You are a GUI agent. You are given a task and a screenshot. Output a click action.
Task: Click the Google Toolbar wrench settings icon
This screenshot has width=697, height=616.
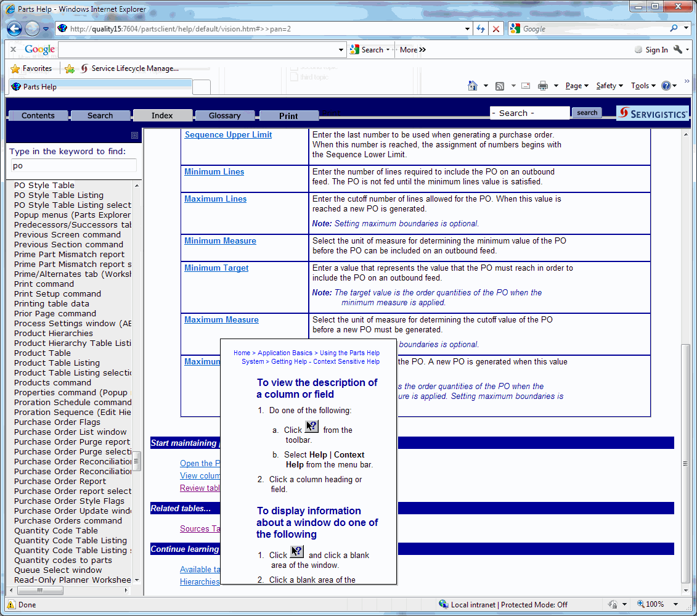coord(677,49)
